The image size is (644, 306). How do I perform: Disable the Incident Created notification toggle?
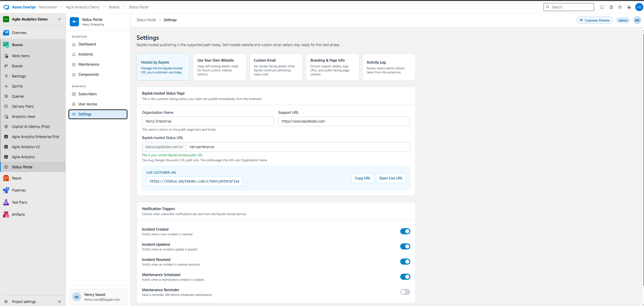405,231
